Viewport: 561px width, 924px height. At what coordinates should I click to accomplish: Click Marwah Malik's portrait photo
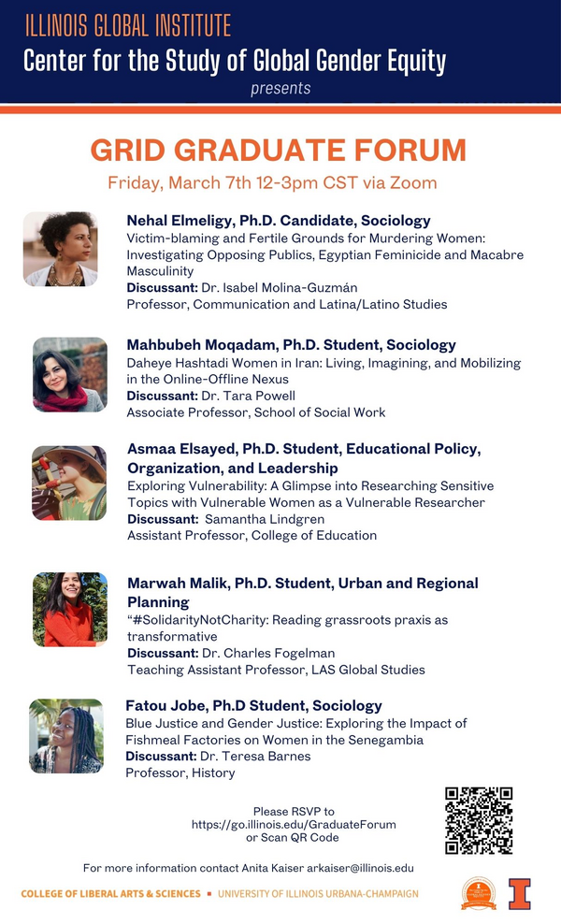70,610
